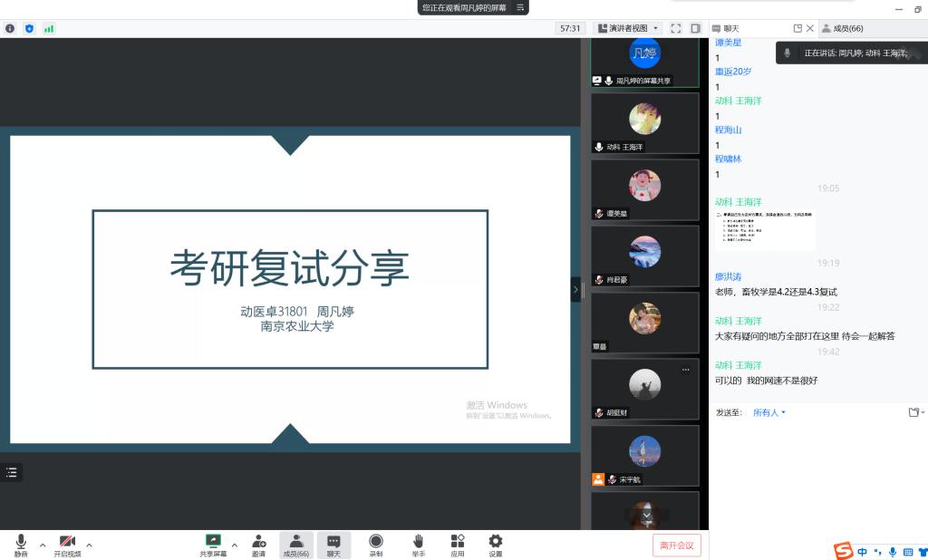Click the leave meeting button
928x560 pixels.
676,545
